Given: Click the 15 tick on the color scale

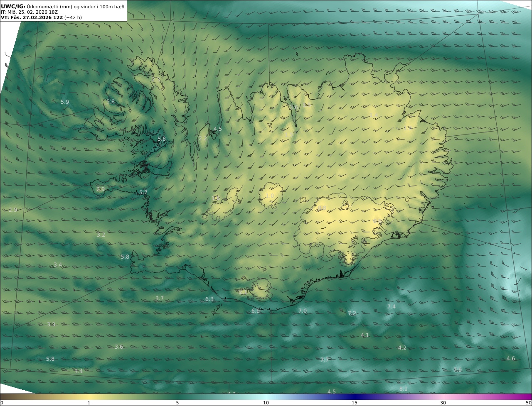Looking at the screenshot, I should click(355, 403).
